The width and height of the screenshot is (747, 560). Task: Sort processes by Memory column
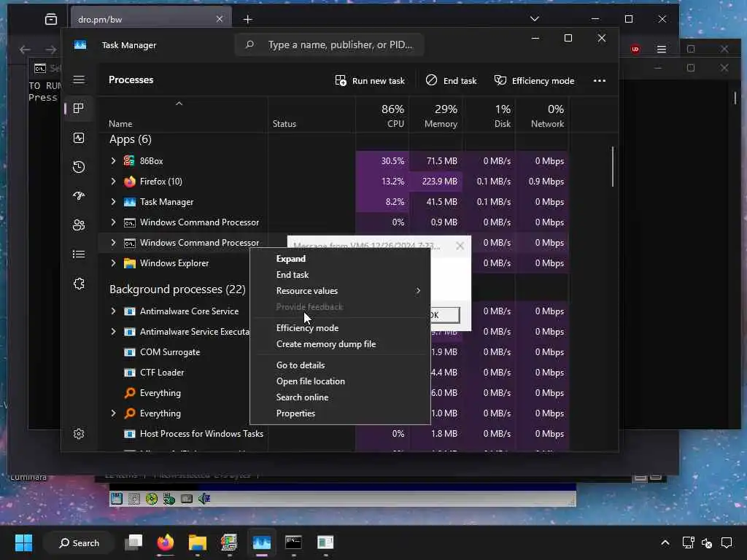(x=436, y=115)
